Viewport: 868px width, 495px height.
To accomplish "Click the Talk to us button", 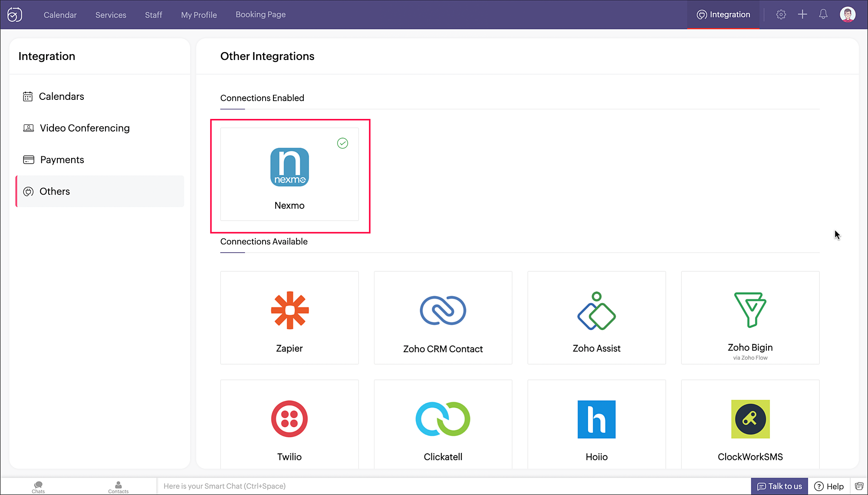I will pos(779,486).
